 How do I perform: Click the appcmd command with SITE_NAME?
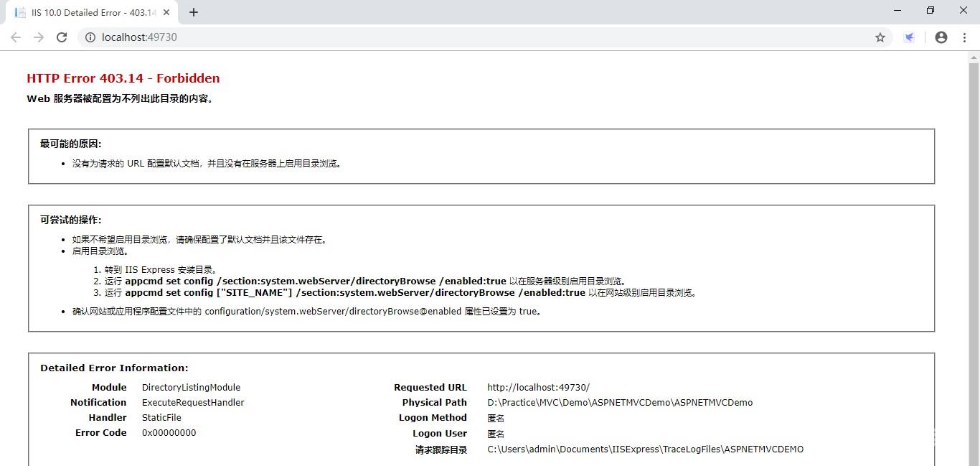(355, 292)
